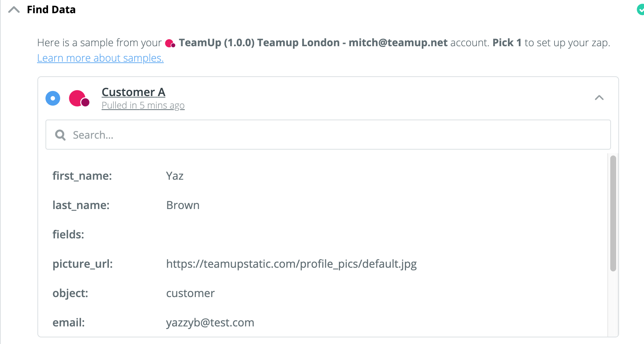
Task: Click the Find Data heading
Action: tap(51, 10)
